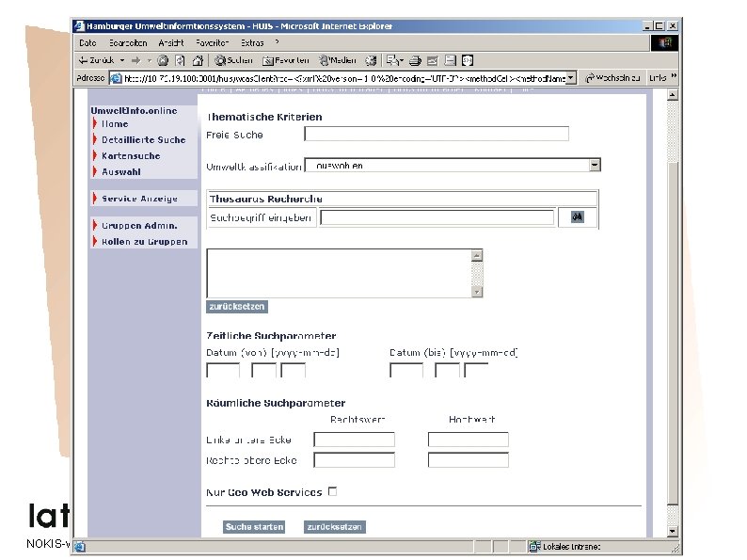This screenshot has height=560, width=747.
Task: Open the Suchen search pane
Action: pos(233,60)
